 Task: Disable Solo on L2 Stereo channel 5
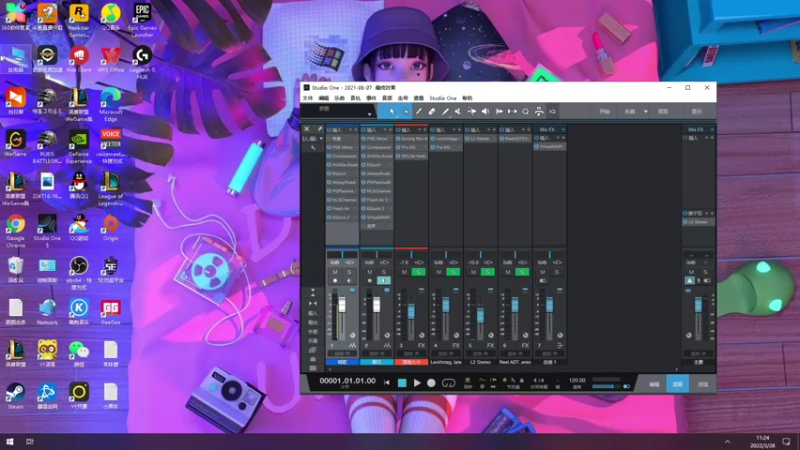point(487,272)
